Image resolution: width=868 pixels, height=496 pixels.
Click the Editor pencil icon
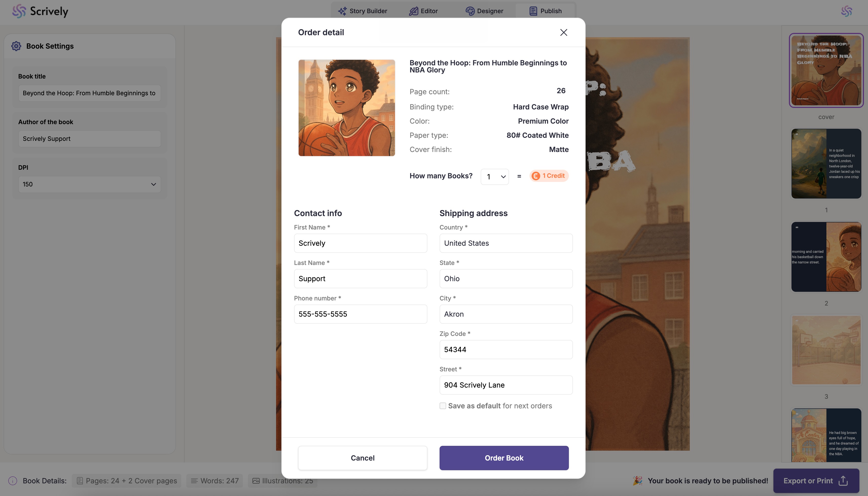pyautogui.click(x=413, y=11)
